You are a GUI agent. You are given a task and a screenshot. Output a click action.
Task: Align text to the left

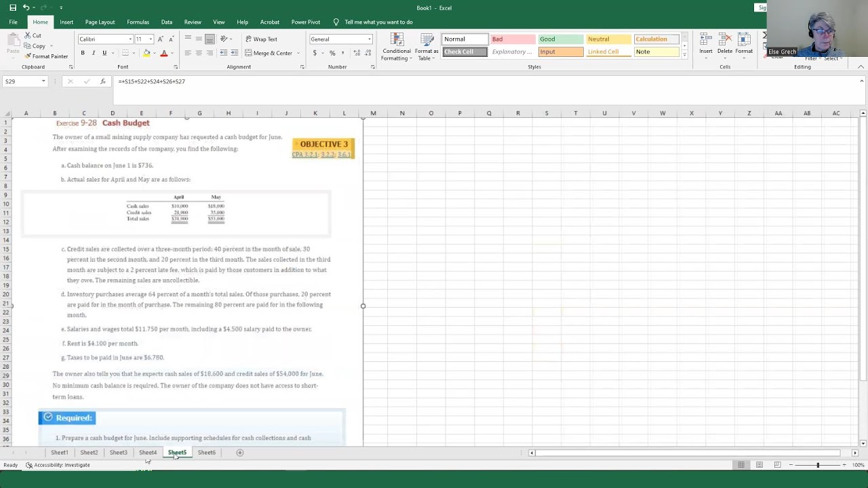tap(188, 53)
